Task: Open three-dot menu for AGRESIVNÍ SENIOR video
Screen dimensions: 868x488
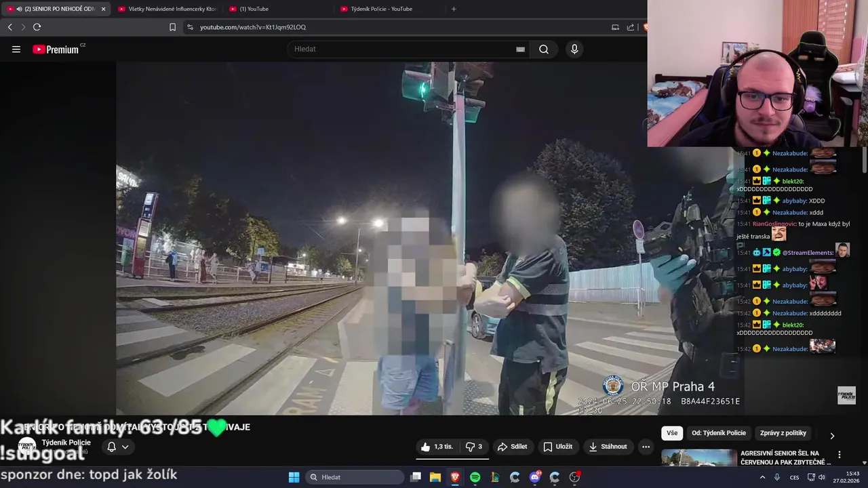Action: (840, 455)
